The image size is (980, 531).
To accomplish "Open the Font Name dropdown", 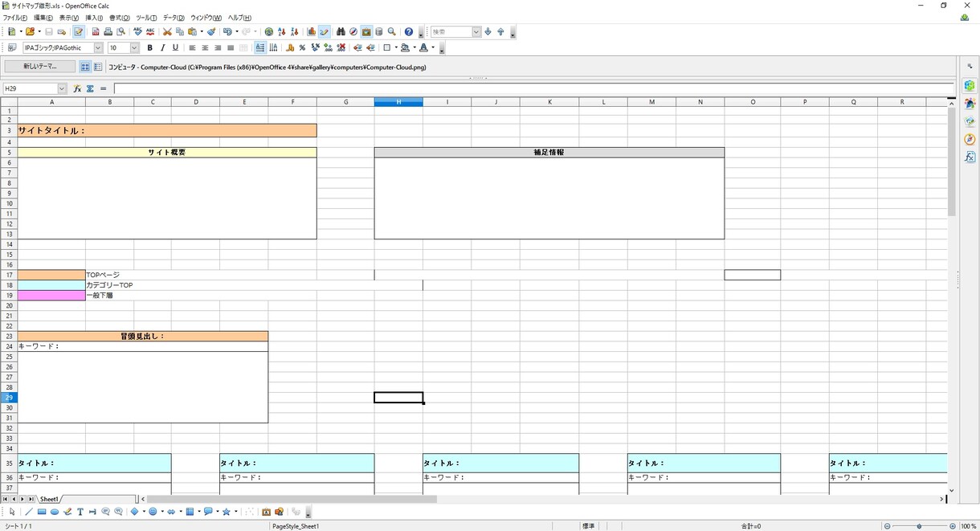I will tap(99, 47).
